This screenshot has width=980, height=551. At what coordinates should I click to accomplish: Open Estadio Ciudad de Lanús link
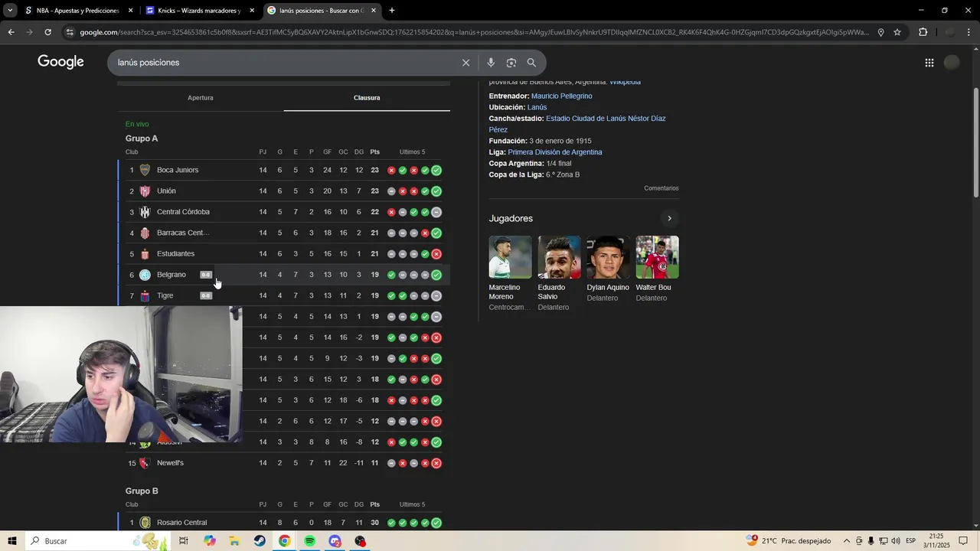[x=577, y=124]
